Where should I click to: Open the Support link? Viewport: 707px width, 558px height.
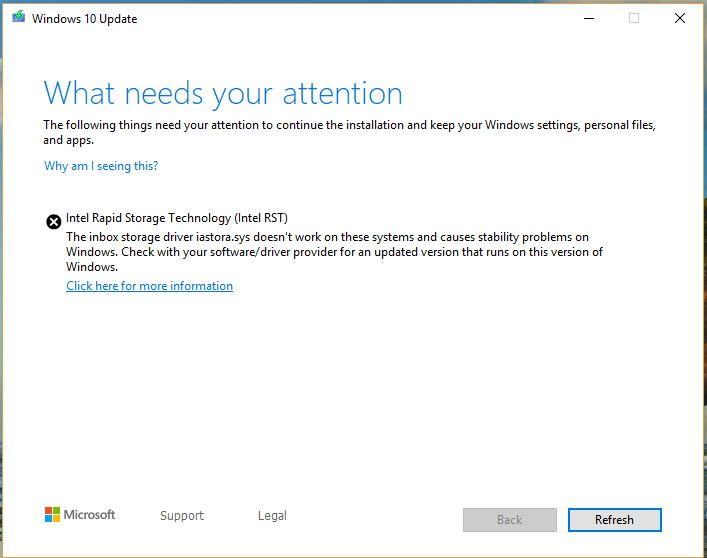point(182,515)
